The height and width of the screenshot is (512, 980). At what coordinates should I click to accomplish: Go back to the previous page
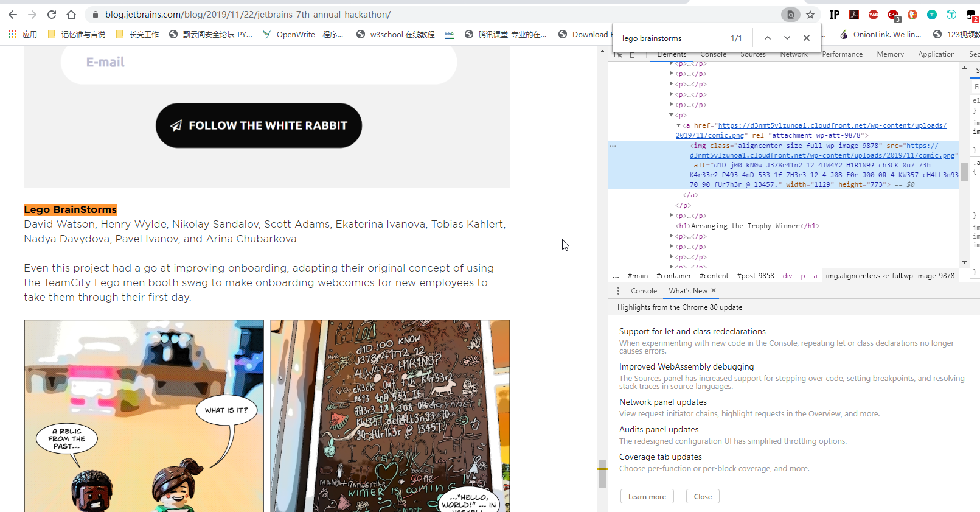tap(13, 15)
